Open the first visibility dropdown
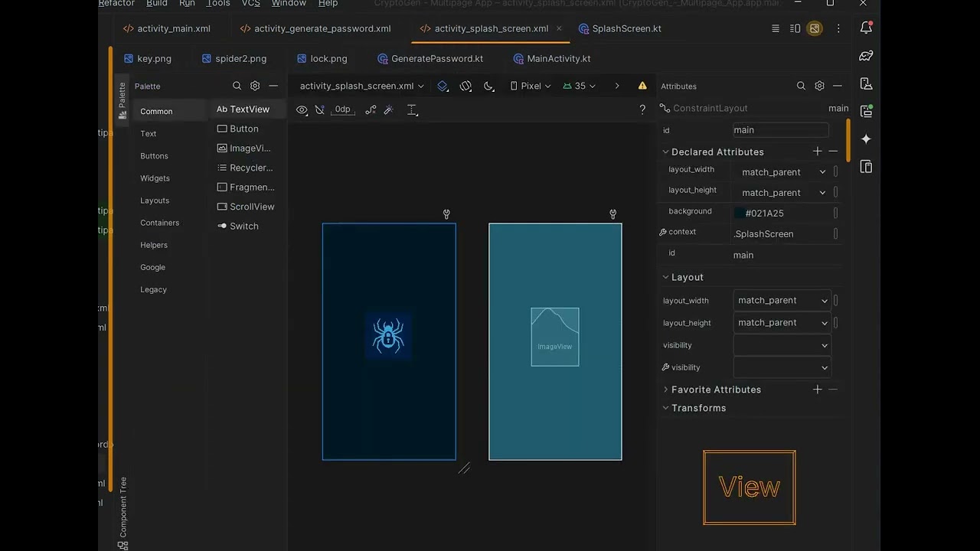980x551 pixels. (782, 345)
